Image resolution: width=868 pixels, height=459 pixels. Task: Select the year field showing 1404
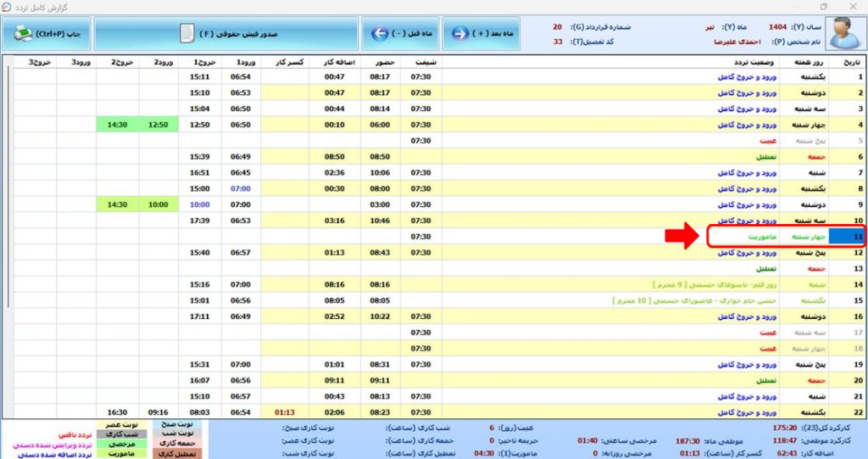pyautogui.click(x=777, y=27)
